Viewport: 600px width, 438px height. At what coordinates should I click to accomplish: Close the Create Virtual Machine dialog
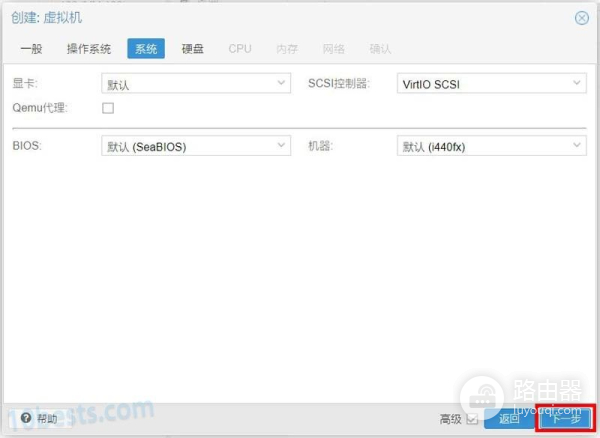click(x=582, y=18)
